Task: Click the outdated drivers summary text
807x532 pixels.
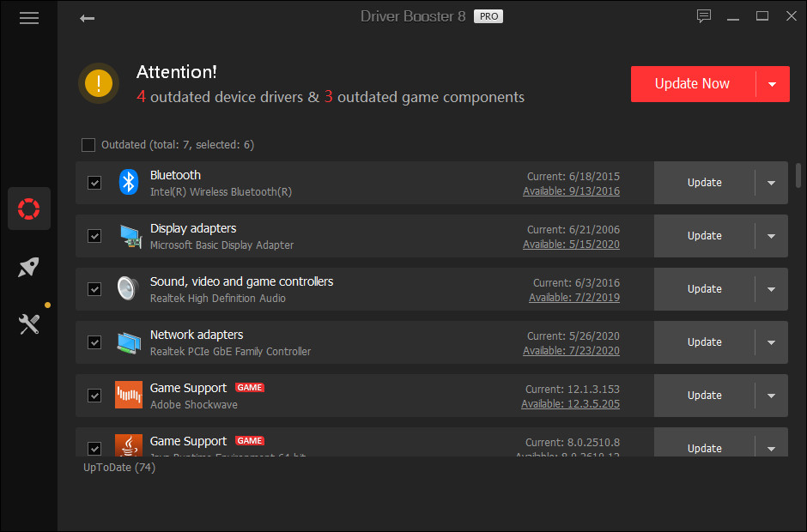Action: point(331,97)
